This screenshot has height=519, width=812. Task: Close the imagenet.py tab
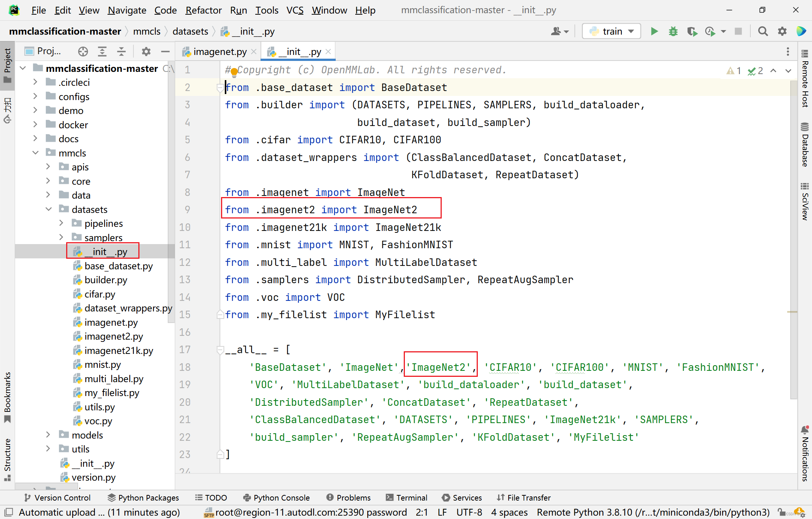point(254,52)
